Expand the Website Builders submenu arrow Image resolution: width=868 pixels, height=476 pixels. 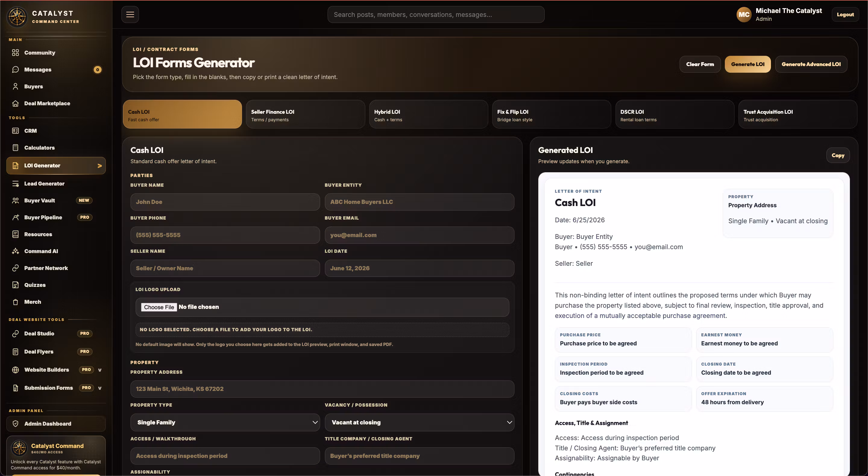pos(100,370)
